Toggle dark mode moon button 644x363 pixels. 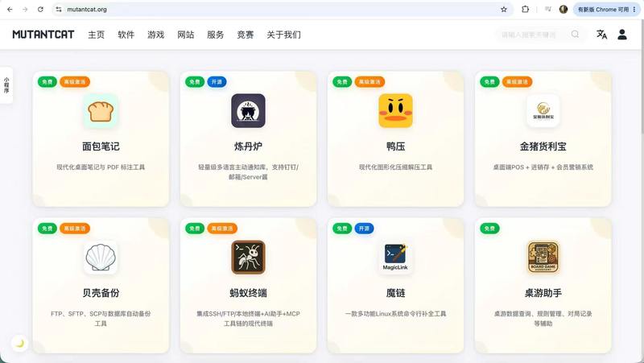(x=19, y=344)
